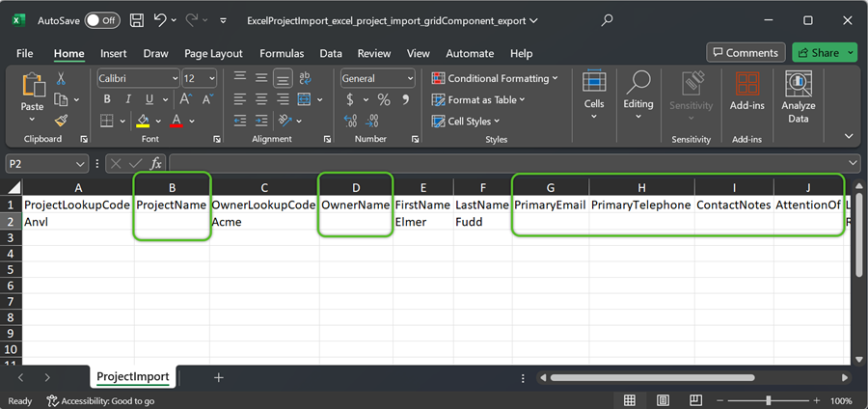Switch to the Formulas tab
Image resolution: width=868 pixels, height=409 pixels.
[x=282, y=53]
